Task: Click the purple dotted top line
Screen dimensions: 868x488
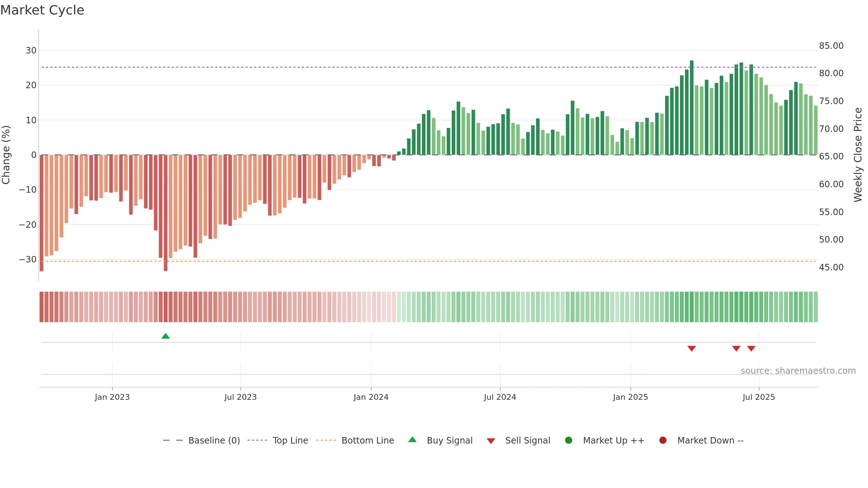Action: coord(429,67)
